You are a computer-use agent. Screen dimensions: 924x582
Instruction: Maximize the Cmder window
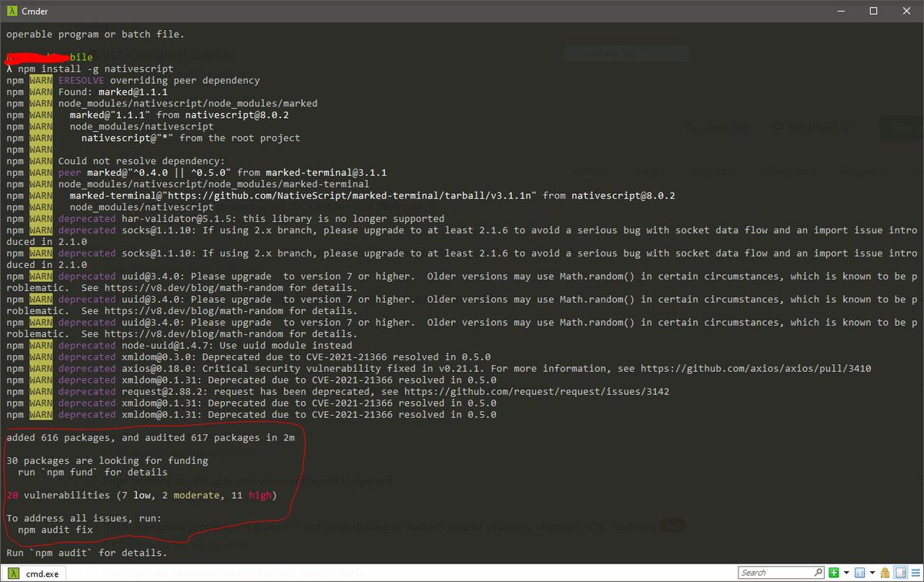pos(873,11)
